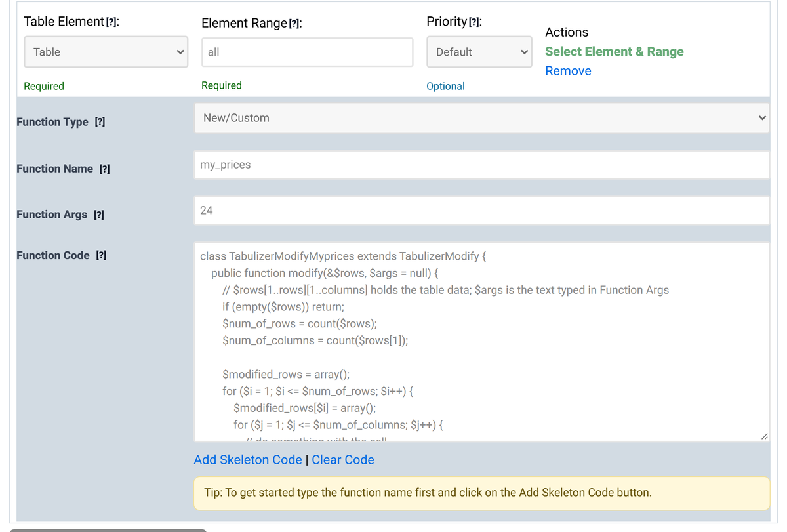787x532 pixels.
Task: Open help for Function Args
Action: coord(98,215)
